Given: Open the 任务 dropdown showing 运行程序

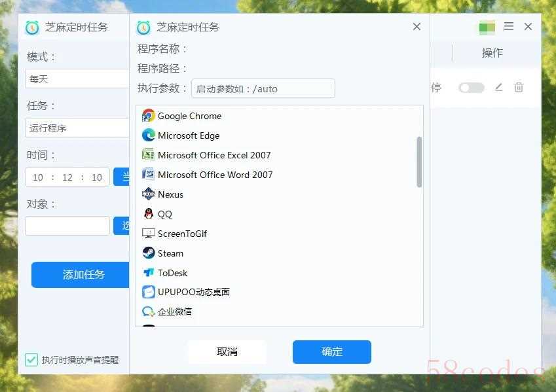Looking at the screenshot, I should coord(77,128).
